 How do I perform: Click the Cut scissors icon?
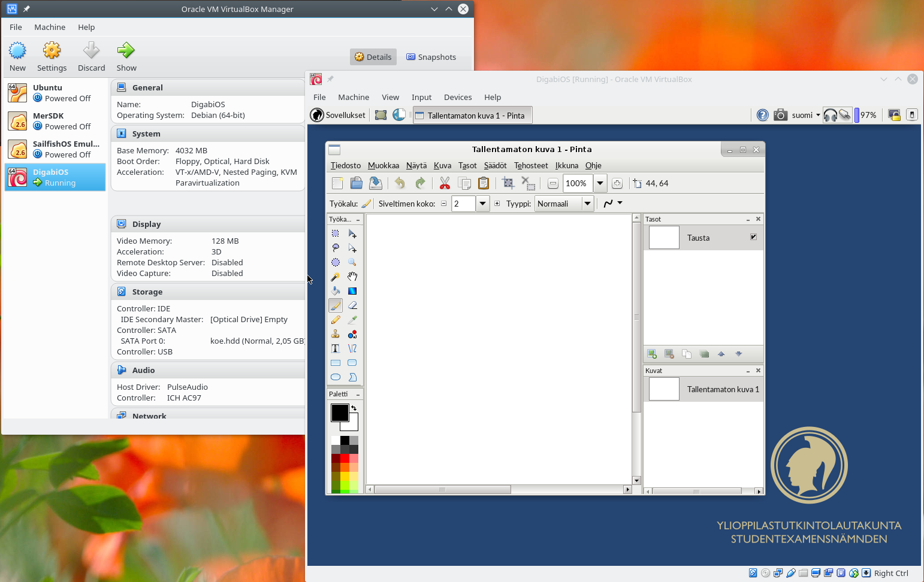(445, 183)
